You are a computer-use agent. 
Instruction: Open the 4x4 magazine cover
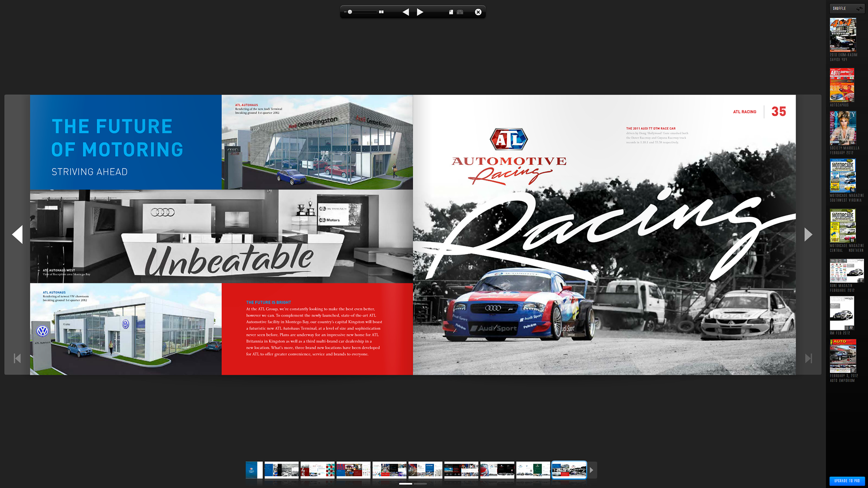843,35
